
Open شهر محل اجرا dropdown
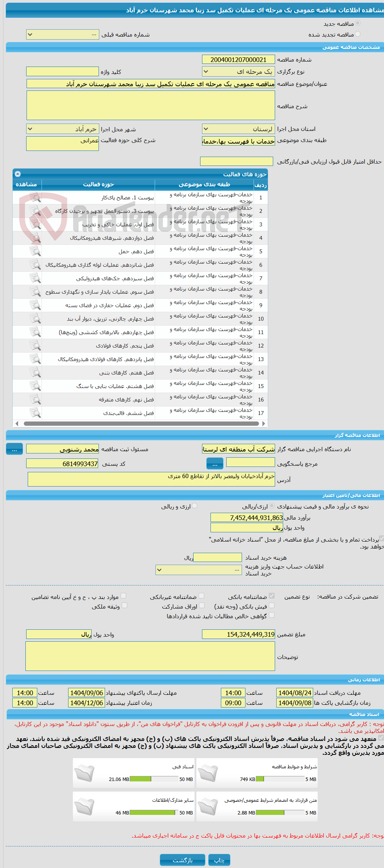pos(63,129)
